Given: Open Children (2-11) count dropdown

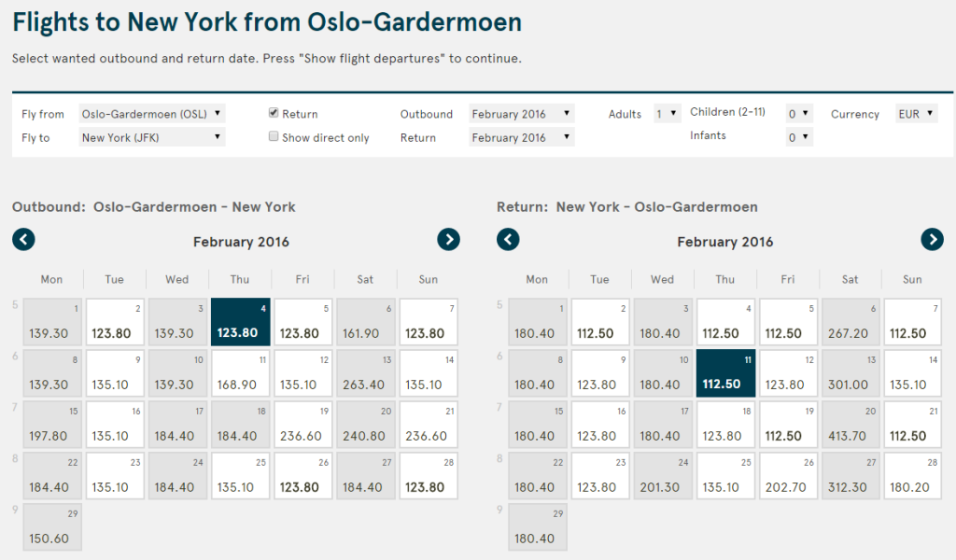Looking at the screenshot, I should coord(799,113).
